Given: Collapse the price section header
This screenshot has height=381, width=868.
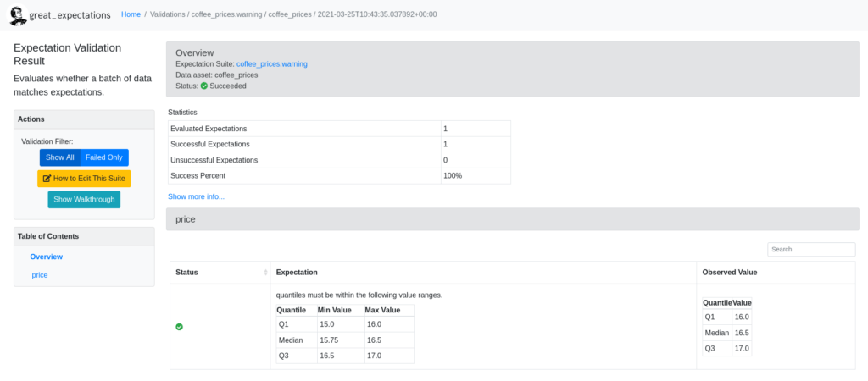Looking at the screenshot, I should (510, 218).
